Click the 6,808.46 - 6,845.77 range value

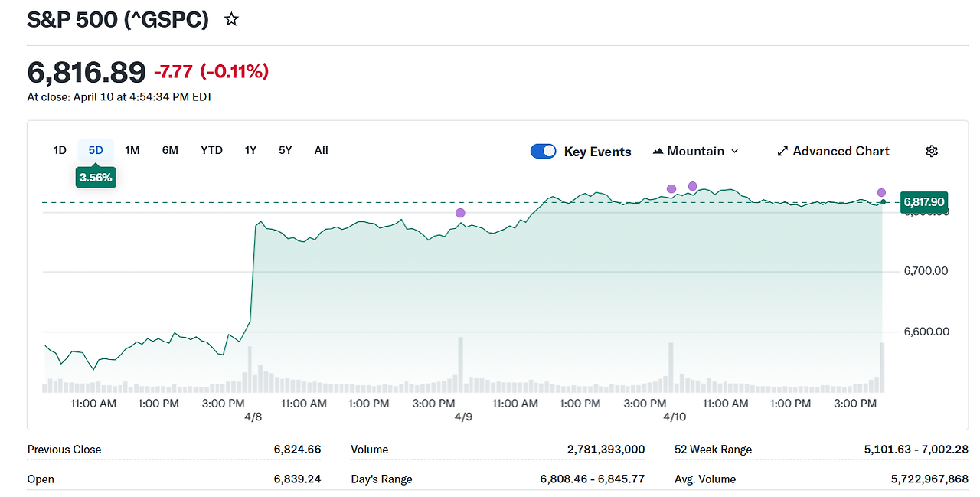(593, 479)
